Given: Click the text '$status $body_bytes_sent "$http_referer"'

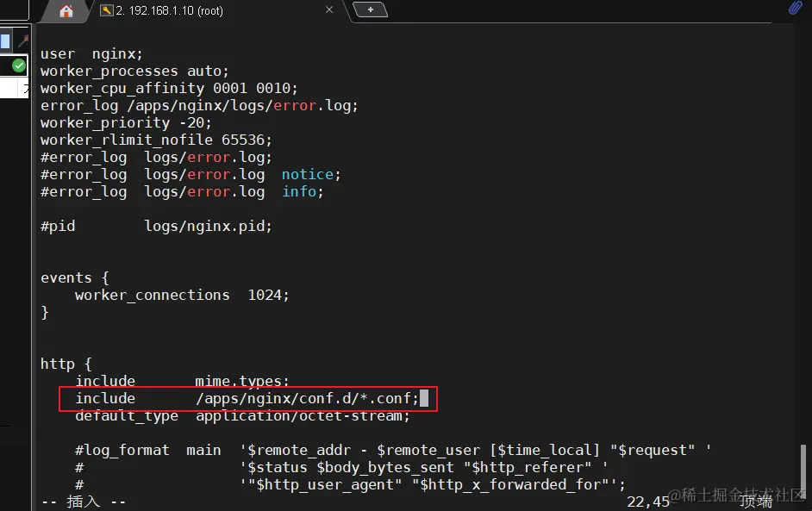Looking at the screenshot, I should point(420,468).
